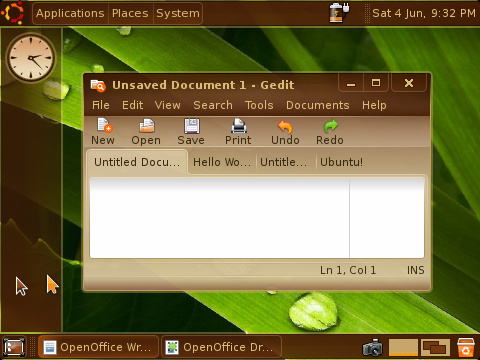Activate OpenOffice Dr... taskbar button
Image resolution: width=480 pixels, height=360 pixels.
(x=221, y=347)
